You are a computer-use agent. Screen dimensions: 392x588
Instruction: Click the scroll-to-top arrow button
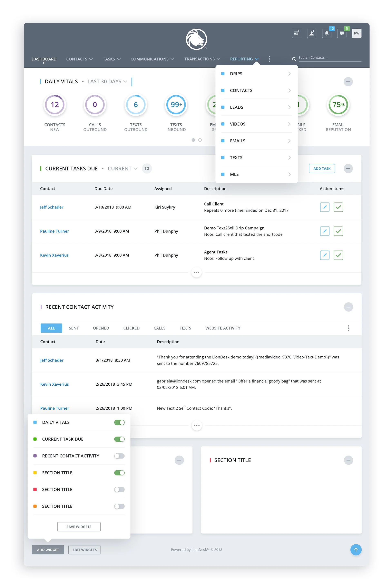(x=356, y=549)
